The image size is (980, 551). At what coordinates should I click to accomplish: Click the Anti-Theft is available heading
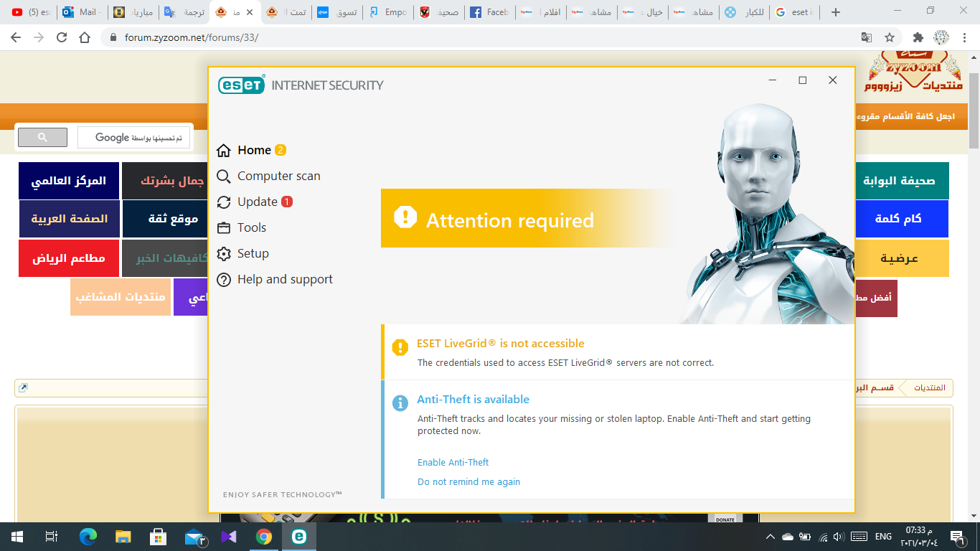[473, 400]
